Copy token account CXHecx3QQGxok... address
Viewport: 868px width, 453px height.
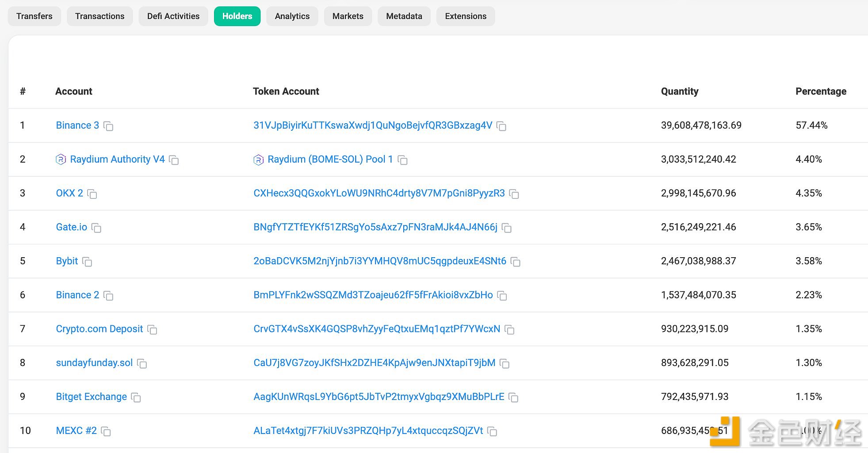coord(514,194)
